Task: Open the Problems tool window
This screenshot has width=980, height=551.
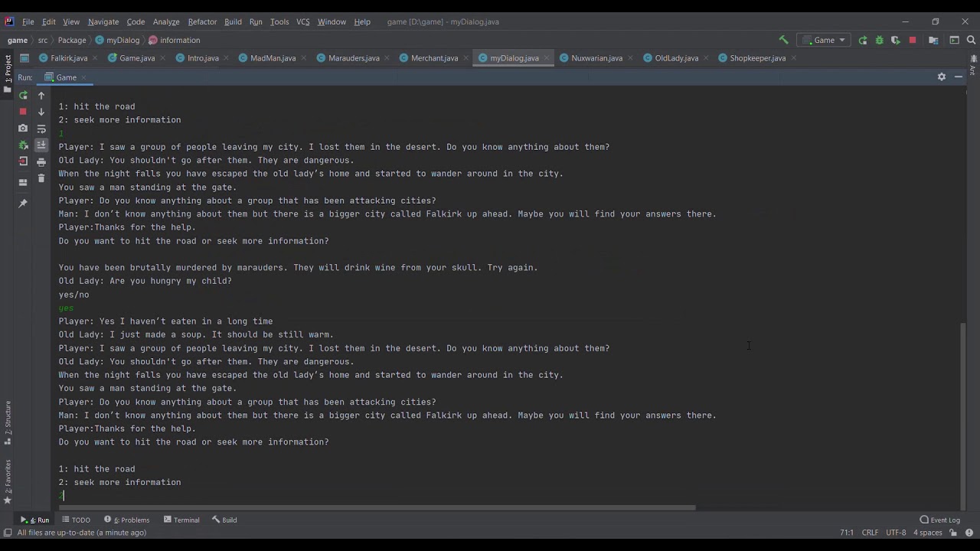Action: 126,520
